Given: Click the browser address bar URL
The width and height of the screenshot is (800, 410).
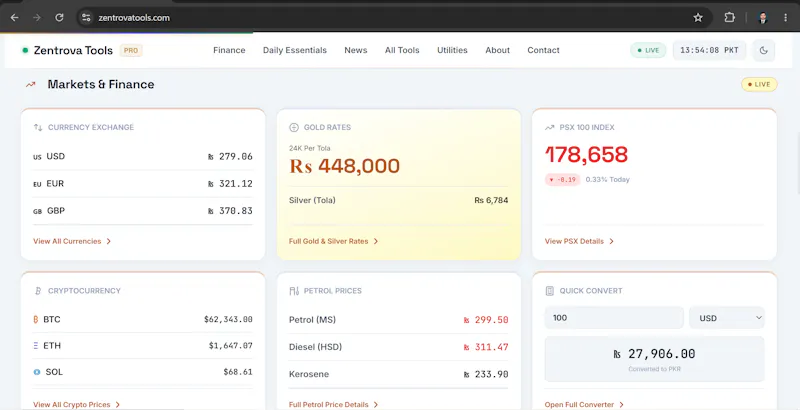Looking at the screenshot, I should pos(134,18).
